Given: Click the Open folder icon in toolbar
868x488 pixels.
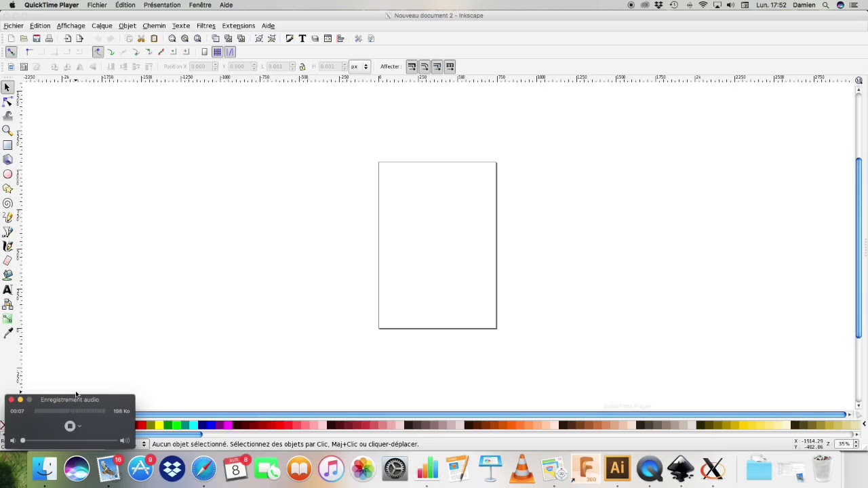Looking at the screenshot, I should pyautogui.click(x=24, y=39).
